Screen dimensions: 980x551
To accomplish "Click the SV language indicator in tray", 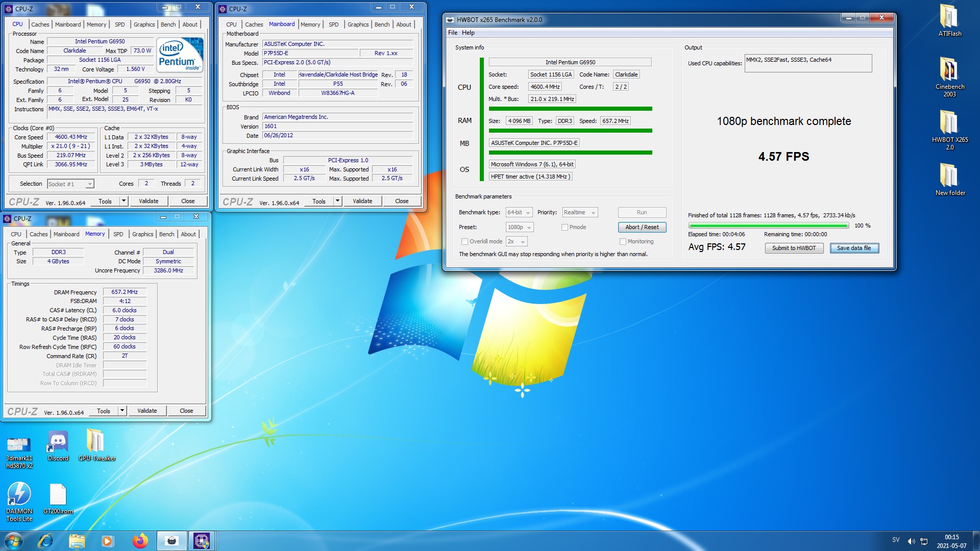I will click(x=896, y=539).
